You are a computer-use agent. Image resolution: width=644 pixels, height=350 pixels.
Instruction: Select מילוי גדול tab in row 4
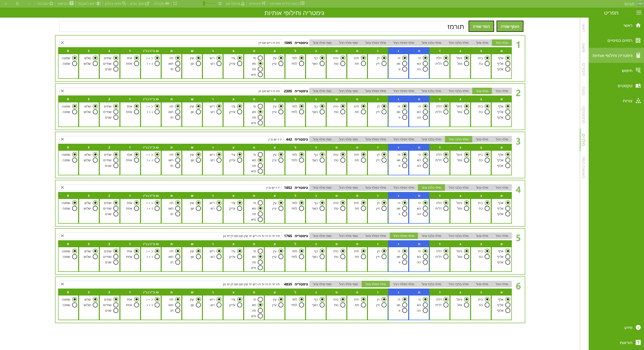(482, 188)
